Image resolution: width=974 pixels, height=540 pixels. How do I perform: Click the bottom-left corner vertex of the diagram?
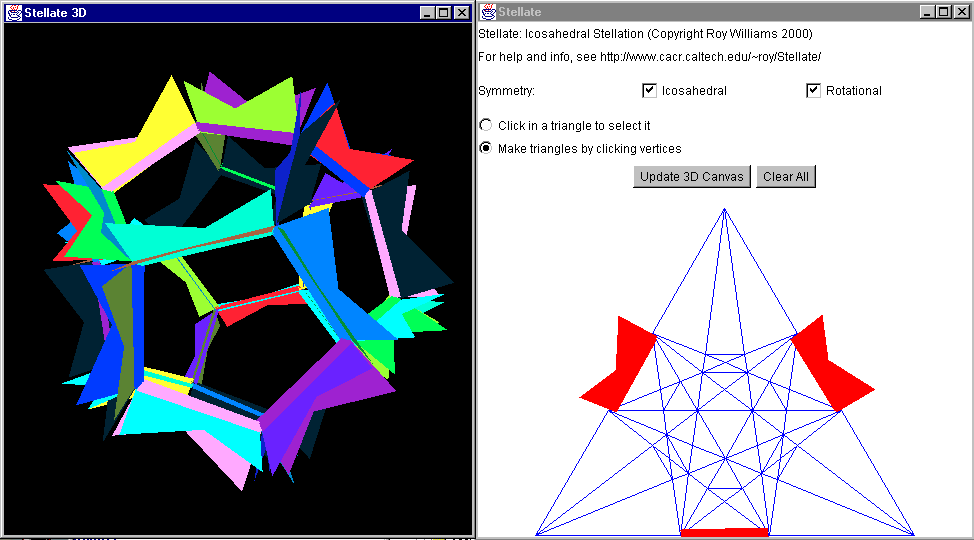(x=537, y=534)
